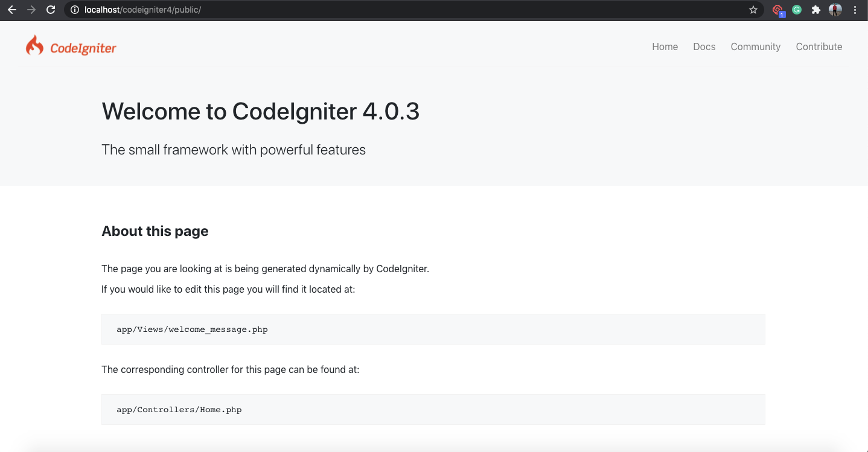
Task: Visit the Community nav link
Action: (755, 46)
